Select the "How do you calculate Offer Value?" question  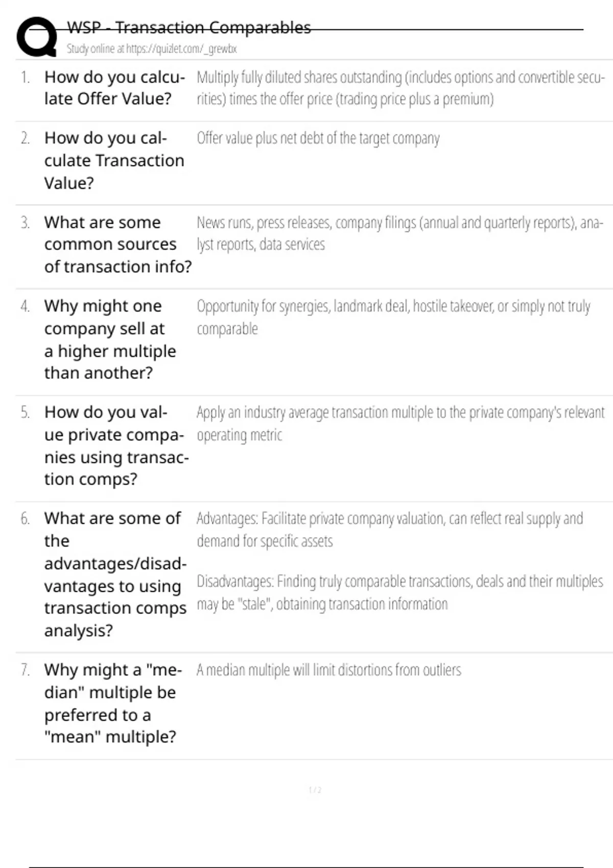click(114, 88)
